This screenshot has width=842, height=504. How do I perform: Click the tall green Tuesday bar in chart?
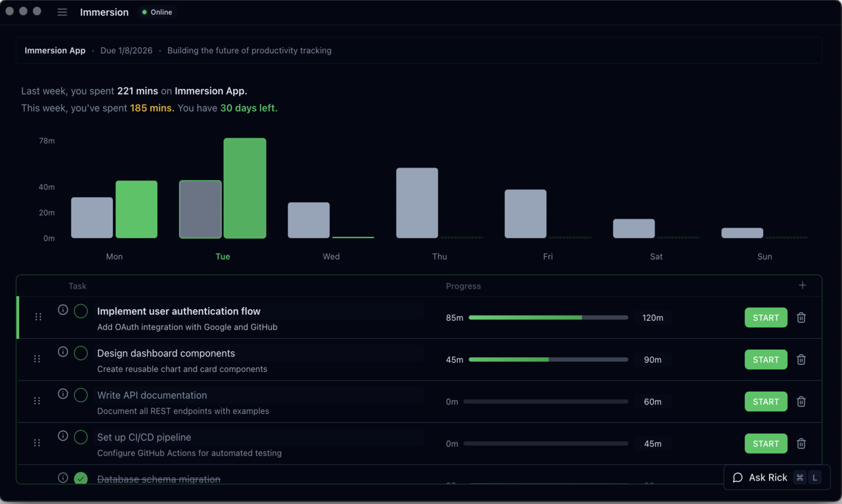tap(245, 188)
